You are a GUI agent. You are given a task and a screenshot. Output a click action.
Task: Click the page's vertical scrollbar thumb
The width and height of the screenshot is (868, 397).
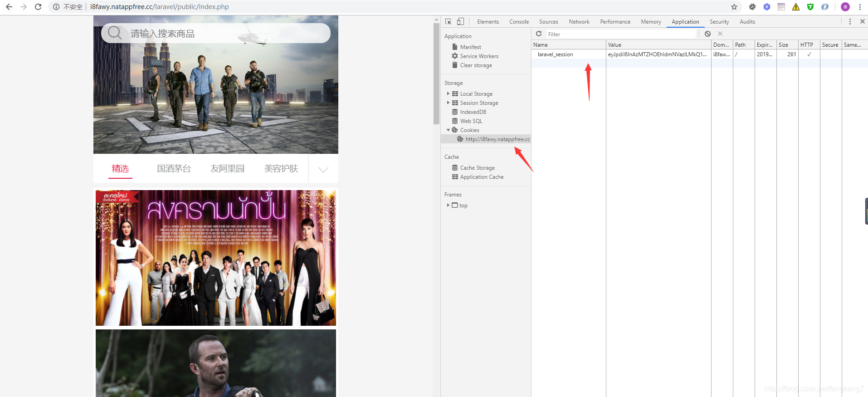(x=436, y=74)
